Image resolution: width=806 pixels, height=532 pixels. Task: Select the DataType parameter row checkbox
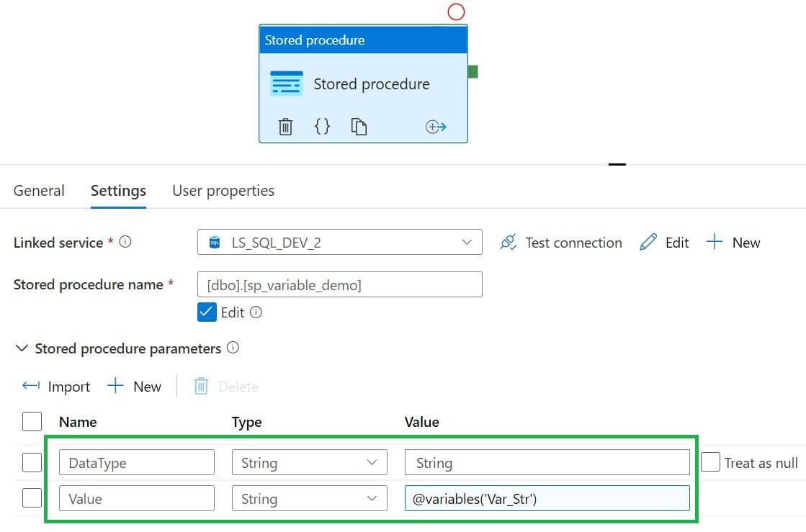[x=32, y=462]
